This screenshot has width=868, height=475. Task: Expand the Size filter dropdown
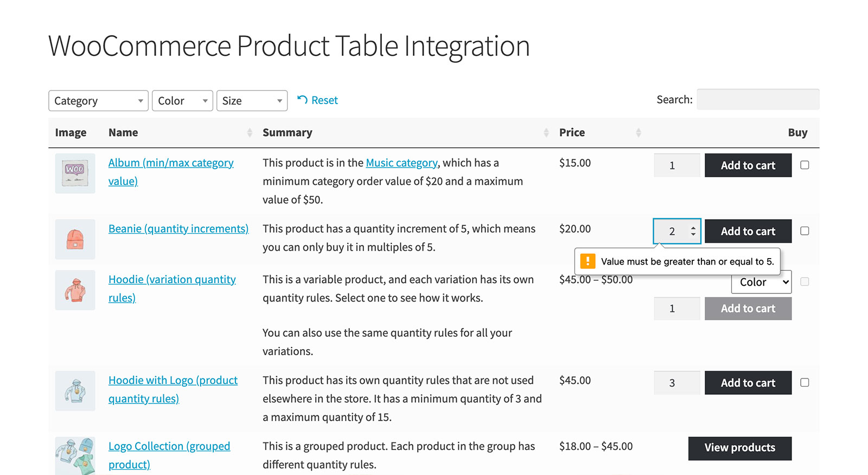click(x=252, y=101)
